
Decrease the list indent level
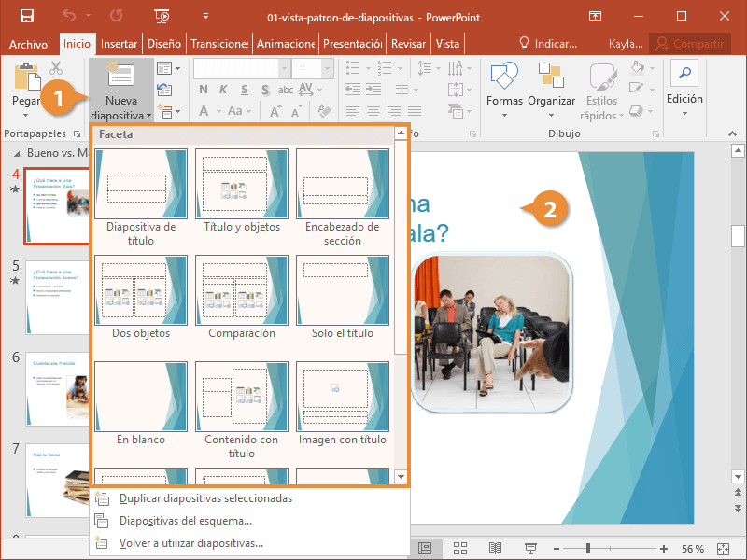(353, 89)
